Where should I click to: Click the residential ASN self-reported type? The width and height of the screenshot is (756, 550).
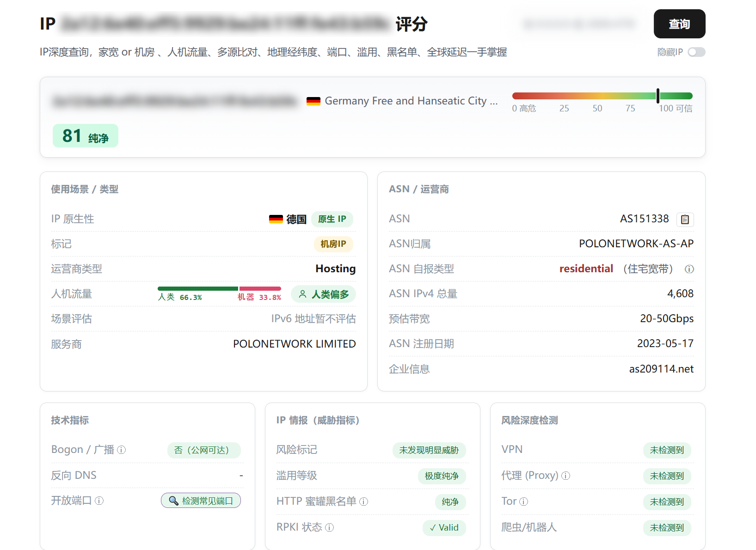pyautogui.click(x=586, y=269)
